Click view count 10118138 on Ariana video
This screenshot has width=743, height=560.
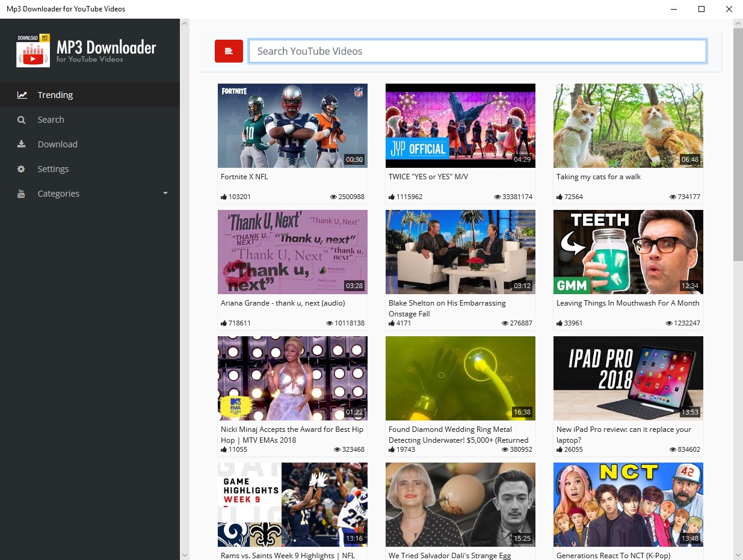click(350, 323)
